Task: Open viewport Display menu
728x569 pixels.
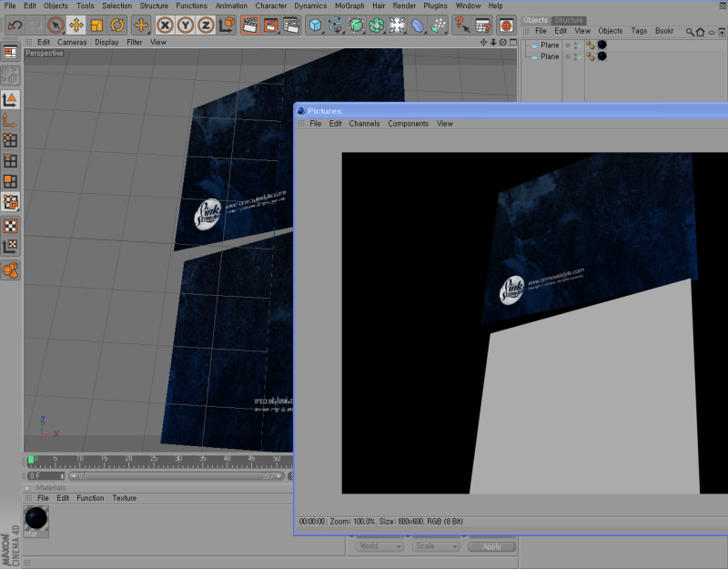Action: pyautogui.click(x=106, y=42)
